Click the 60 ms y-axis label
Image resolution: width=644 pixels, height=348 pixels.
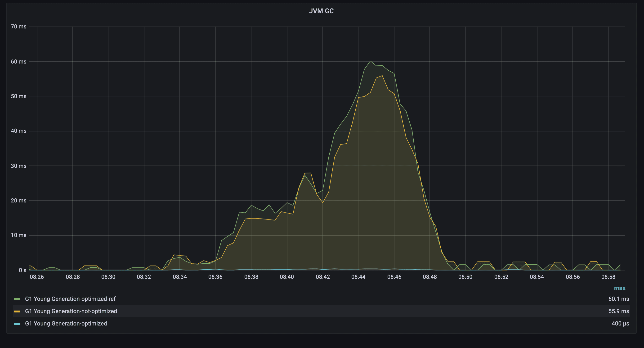(18, 62)
